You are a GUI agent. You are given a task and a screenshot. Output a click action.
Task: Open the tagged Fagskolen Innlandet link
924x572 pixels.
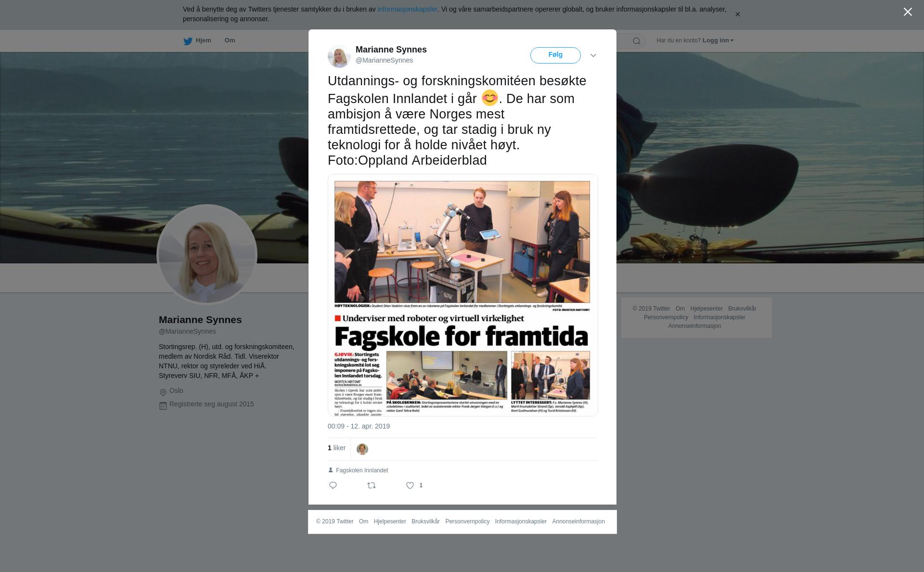point(362,470)
